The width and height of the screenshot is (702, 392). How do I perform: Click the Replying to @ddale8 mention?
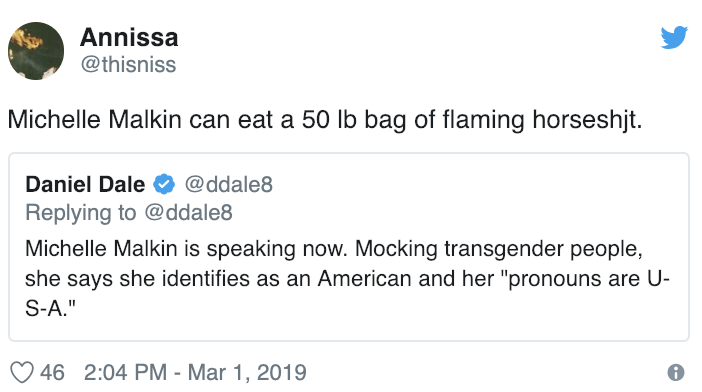coord(188,213)
